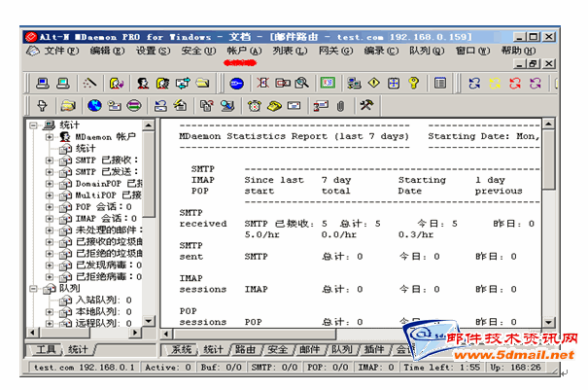Collapse the 队列 tree node
Viewport: 588px width, 390px height.
point(34,289)
